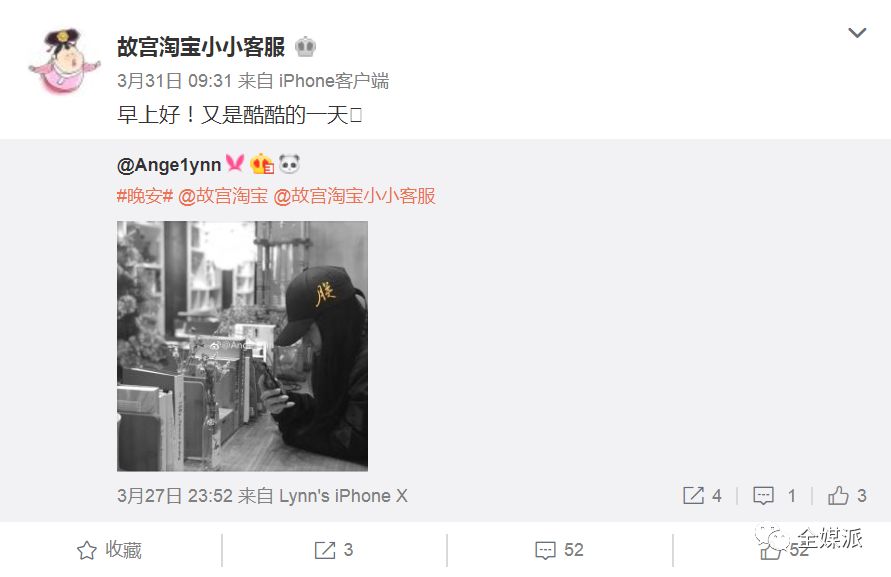The image size is (891, 577).
Task: Click the pink rabbit ears badge
Action: [x=235, y=164]
